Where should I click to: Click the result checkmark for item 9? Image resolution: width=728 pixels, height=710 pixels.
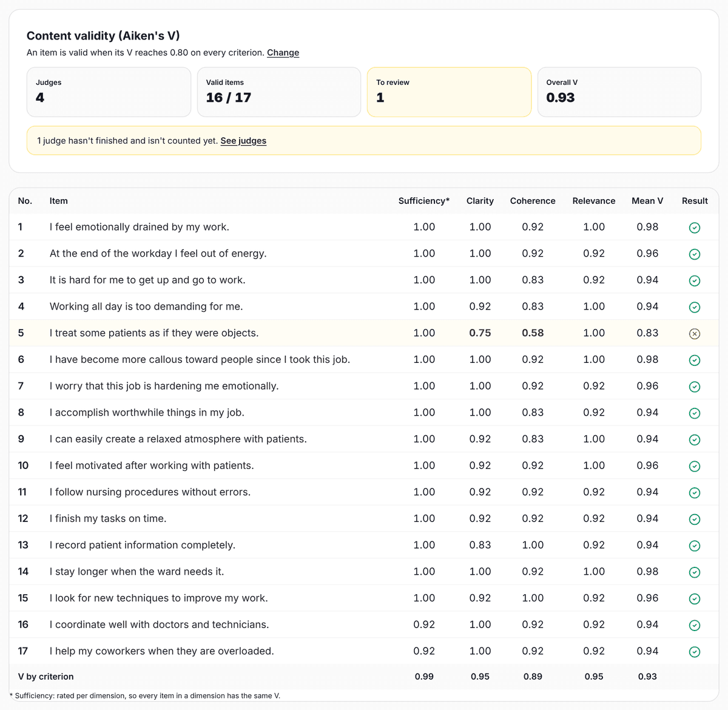[x=695, y=440]
